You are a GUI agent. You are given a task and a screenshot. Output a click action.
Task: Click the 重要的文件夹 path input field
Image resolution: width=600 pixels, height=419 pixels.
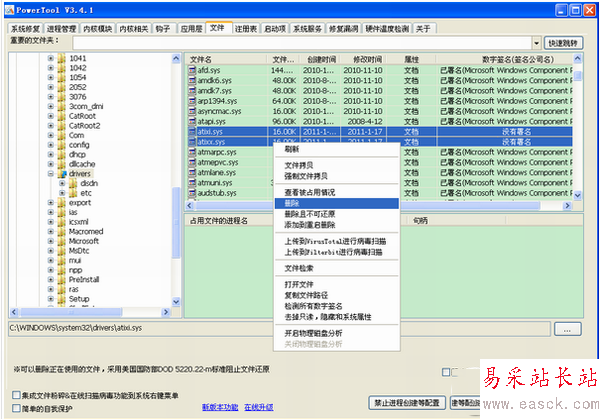click(x=302, y=43)
